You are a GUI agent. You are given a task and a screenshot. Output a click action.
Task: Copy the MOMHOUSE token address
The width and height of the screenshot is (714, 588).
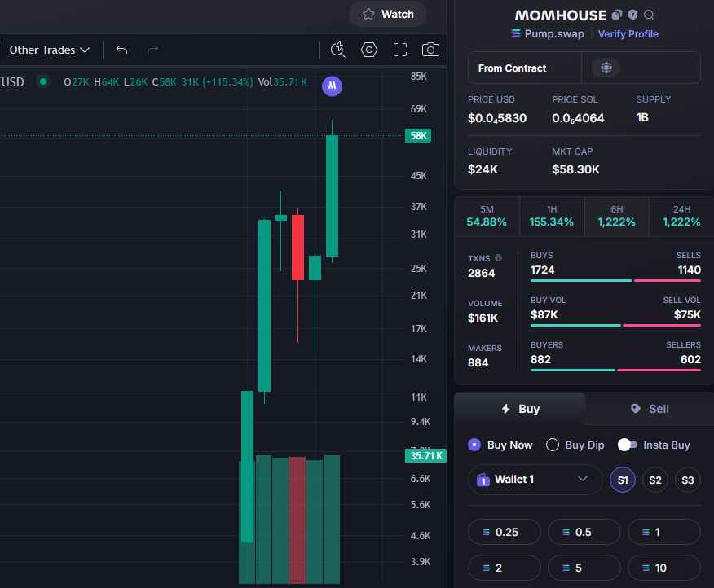coord(616,15)
